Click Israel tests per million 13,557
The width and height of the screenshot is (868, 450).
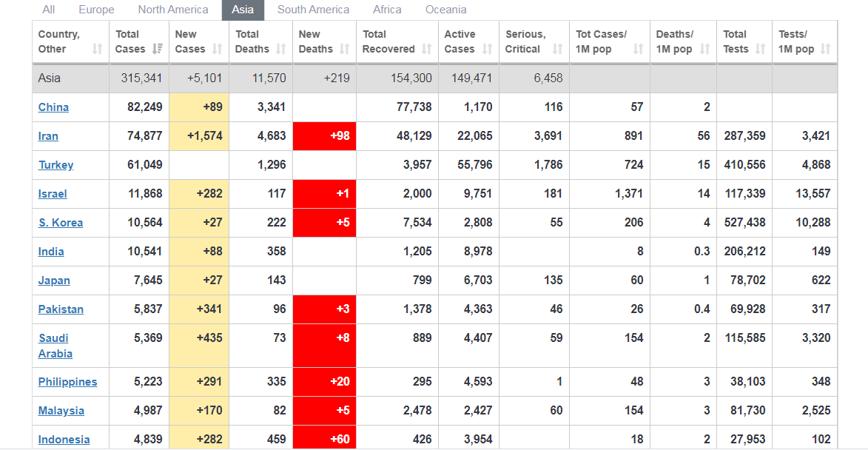[813, 193]
